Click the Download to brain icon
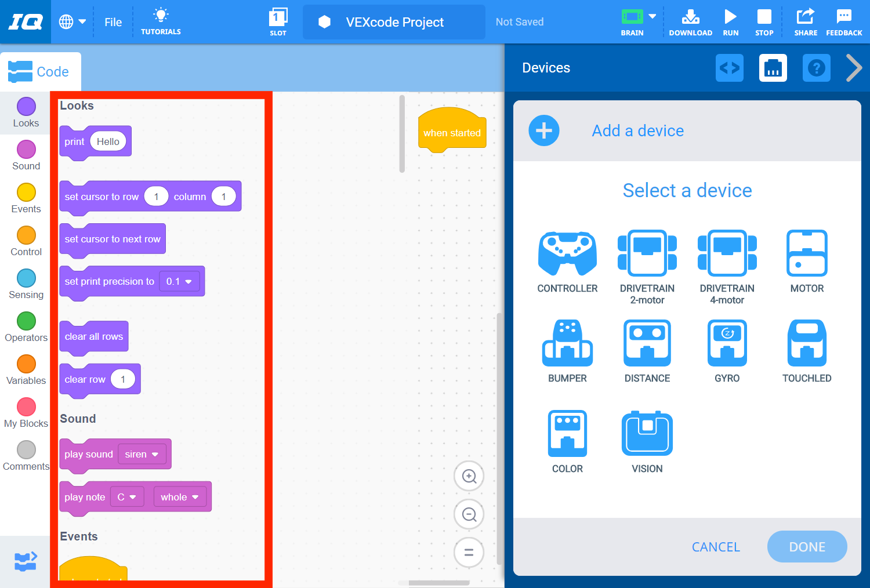The width and height of the screenshot is (870, 588). (x=690, y=21)
